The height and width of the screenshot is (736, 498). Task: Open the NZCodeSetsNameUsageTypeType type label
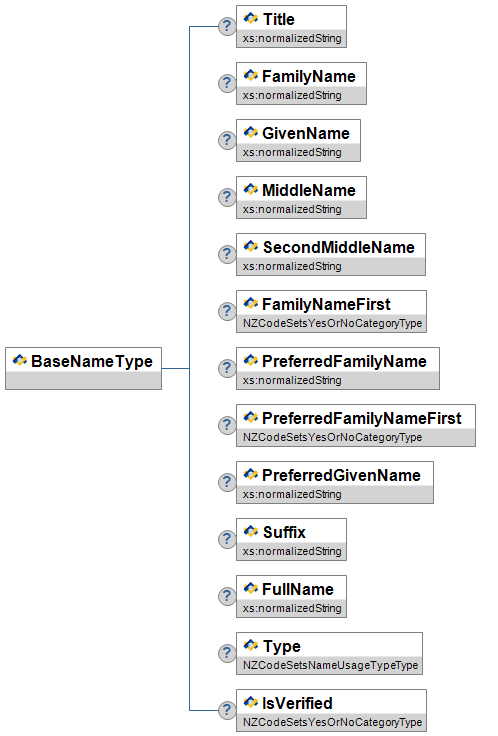coord(330,665)
